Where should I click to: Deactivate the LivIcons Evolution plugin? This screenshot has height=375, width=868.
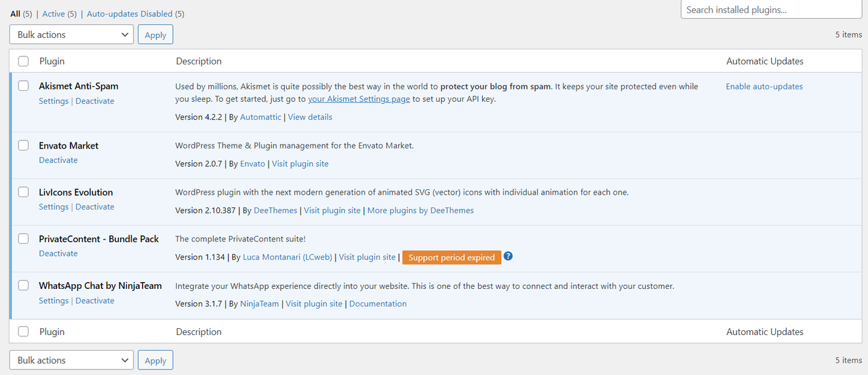[x=95, y=207]
